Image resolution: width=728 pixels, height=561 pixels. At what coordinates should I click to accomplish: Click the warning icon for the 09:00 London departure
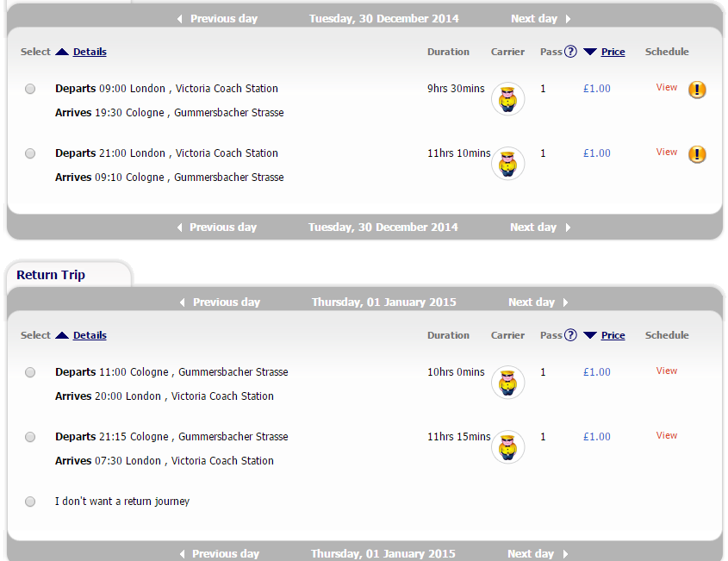697,89
